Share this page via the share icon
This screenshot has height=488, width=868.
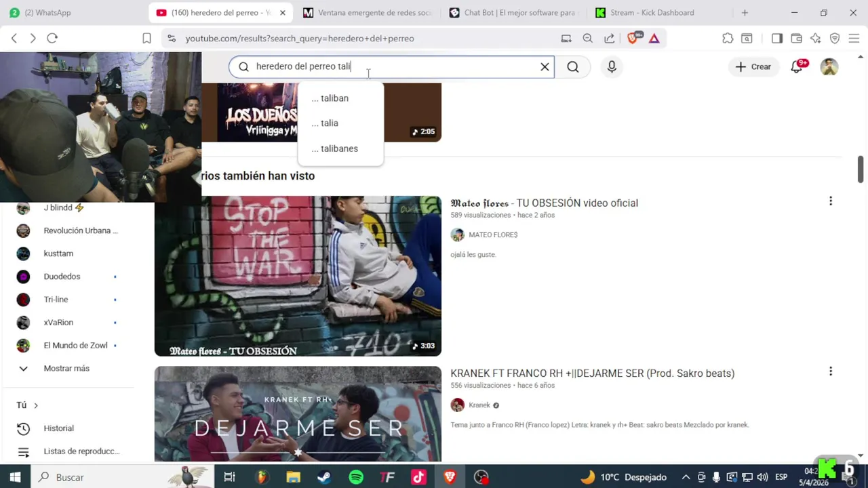[x=610, y=39]
